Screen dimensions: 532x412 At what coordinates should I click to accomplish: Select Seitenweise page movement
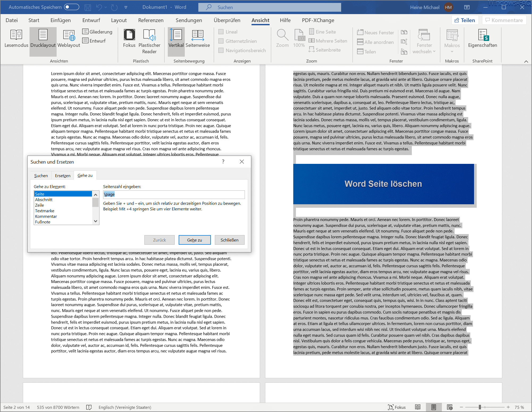[x=198, y=39]
